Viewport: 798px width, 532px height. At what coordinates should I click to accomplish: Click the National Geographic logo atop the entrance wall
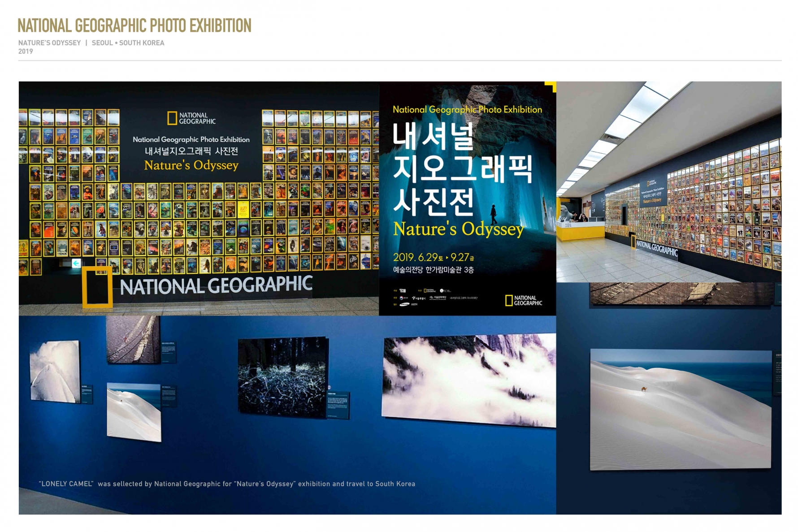pyautogui.click(x=191, y=118)
